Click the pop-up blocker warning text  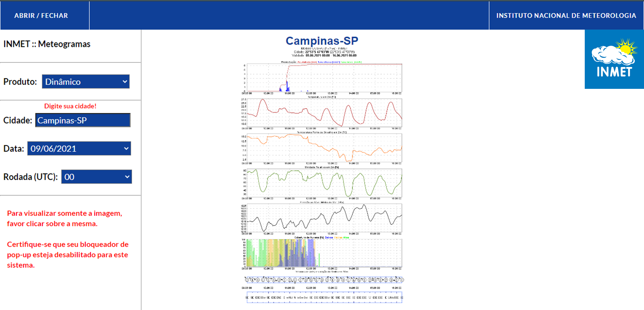(x=68, y=255)
